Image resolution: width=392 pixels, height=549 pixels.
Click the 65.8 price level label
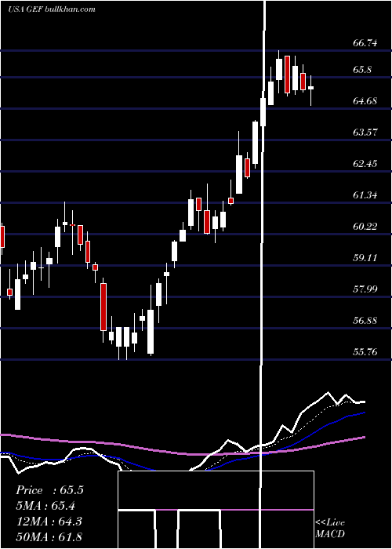pyautogui.click(x=362, y=70)
